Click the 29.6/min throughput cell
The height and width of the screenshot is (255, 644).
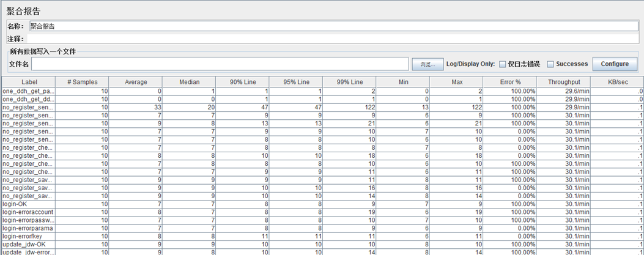(563, 91)
